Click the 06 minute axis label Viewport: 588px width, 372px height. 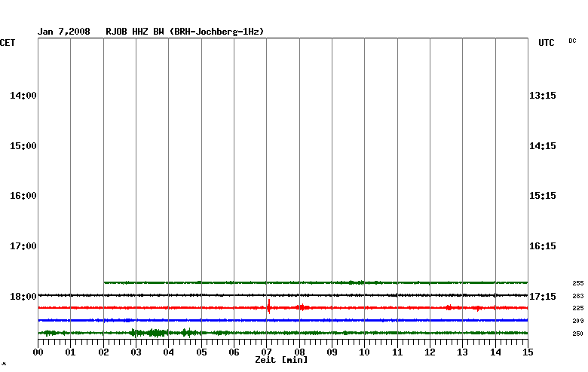coord(234,352)
